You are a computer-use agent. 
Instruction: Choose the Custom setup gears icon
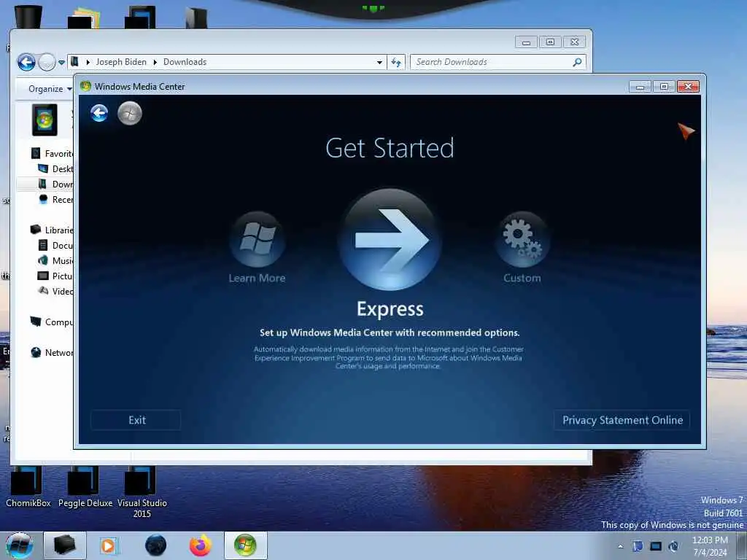[522, 239]
